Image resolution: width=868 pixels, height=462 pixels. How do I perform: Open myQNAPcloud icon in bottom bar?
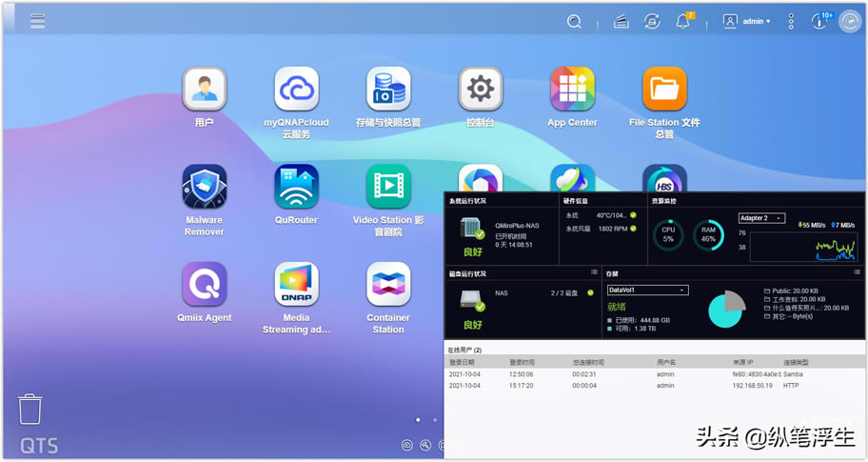click(x=407, y=445)
